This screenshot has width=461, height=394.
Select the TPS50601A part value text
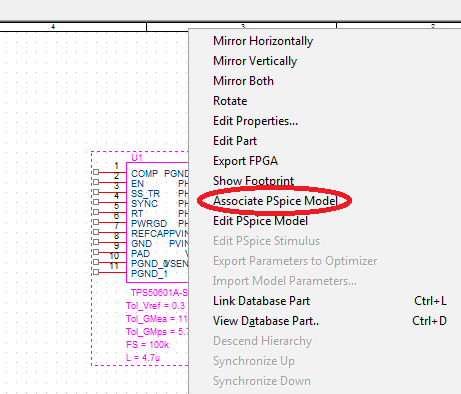point(159,293)
